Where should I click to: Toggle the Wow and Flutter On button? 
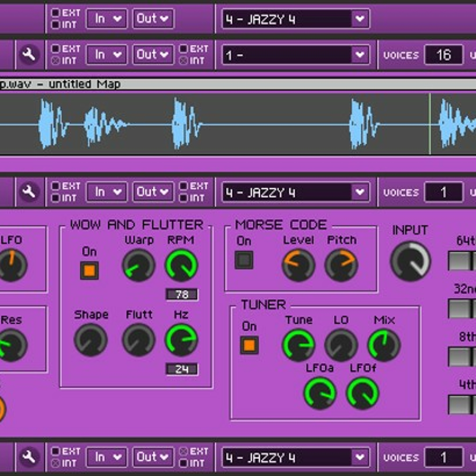tap(89, 271)
